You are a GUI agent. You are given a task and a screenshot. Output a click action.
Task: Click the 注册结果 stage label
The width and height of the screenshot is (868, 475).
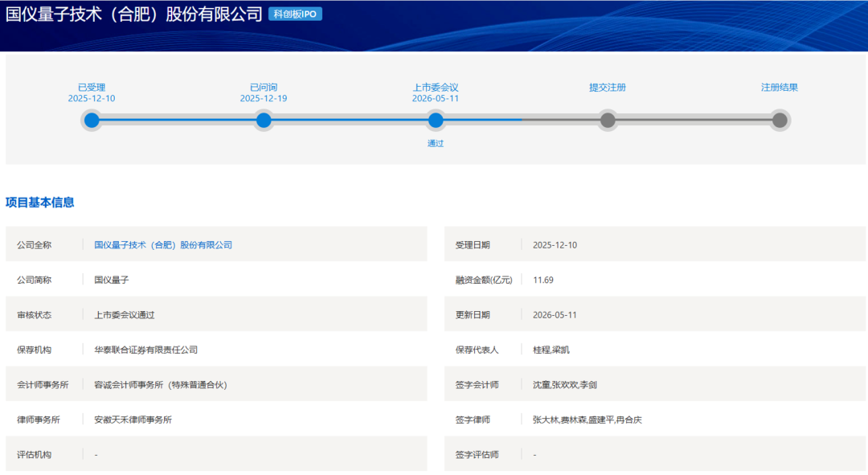pyautogui.click(x=780, y=88)
